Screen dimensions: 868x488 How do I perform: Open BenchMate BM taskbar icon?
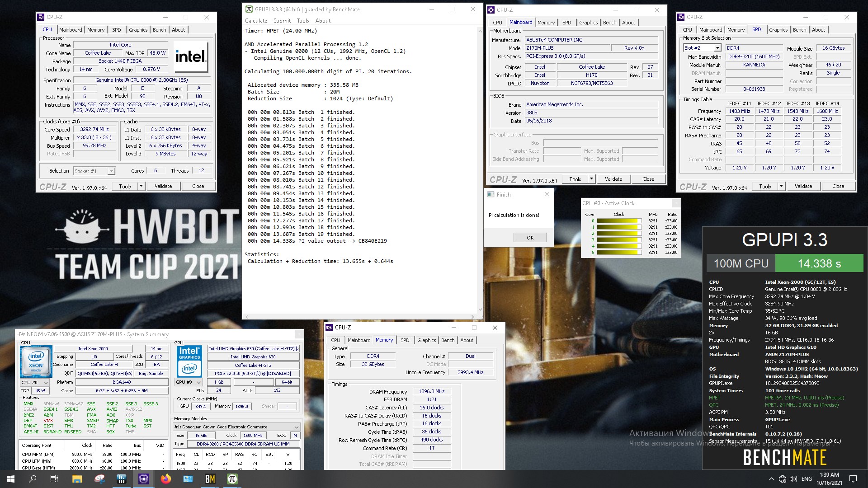coord(210,479)
